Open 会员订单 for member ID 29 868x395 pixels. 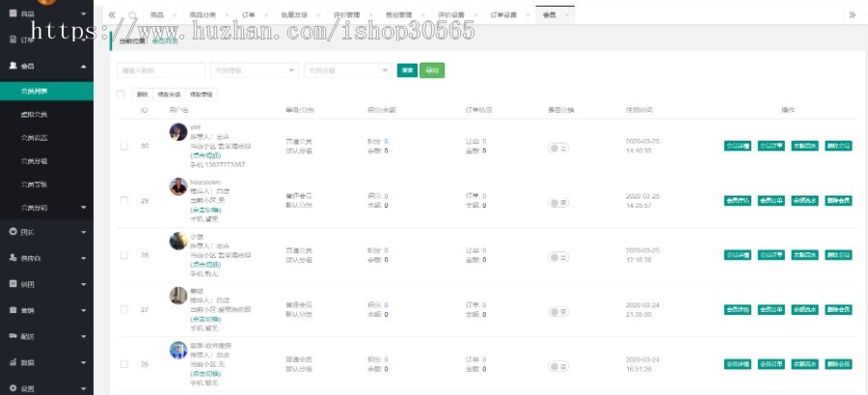point(772,200)
